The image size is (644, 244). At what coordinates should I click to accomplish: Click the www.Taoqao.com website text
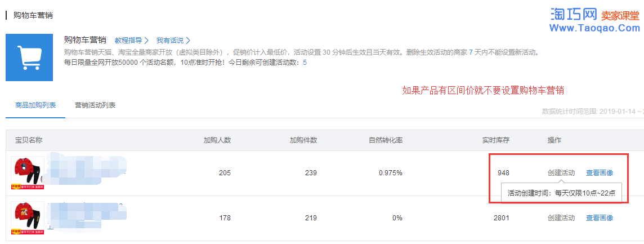[594, 28]
